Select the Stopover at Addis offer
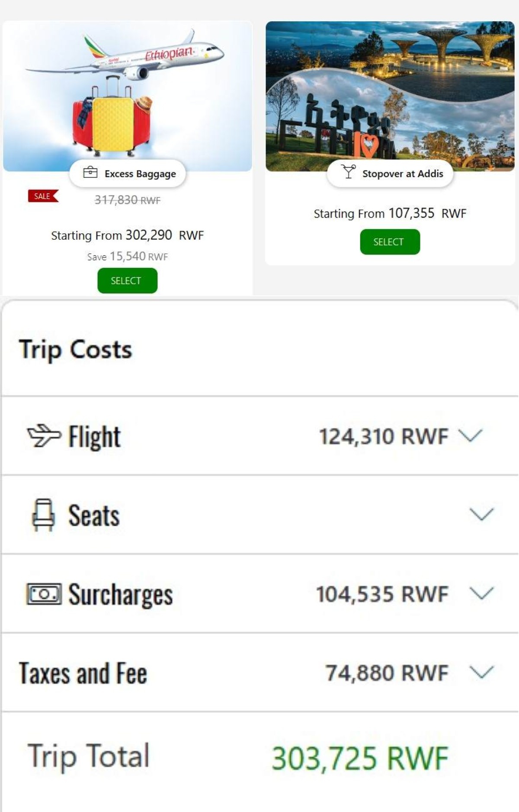Viewport: 519px width, 812px height. [x=390, y=242]
